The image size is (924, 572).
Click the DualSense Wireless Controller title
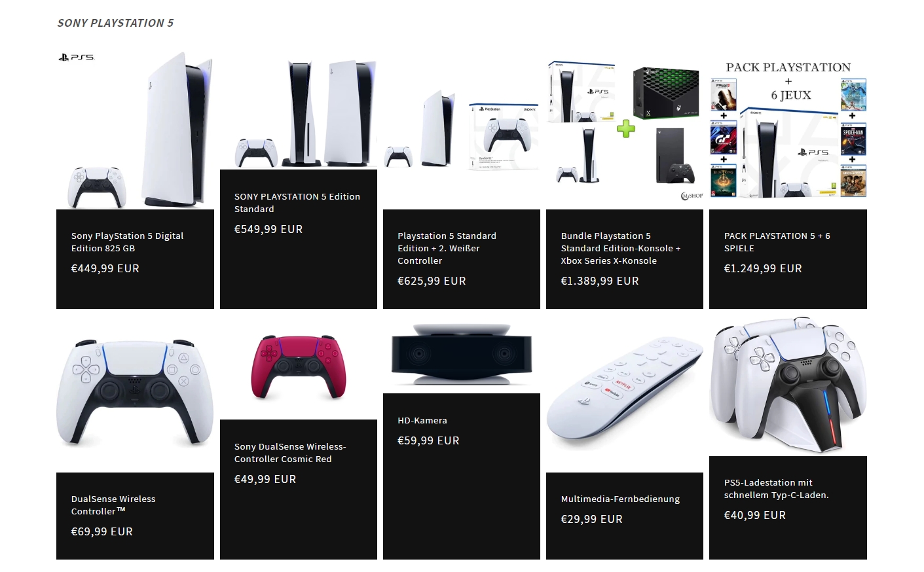pyautogui.click(x=113, y=505)
